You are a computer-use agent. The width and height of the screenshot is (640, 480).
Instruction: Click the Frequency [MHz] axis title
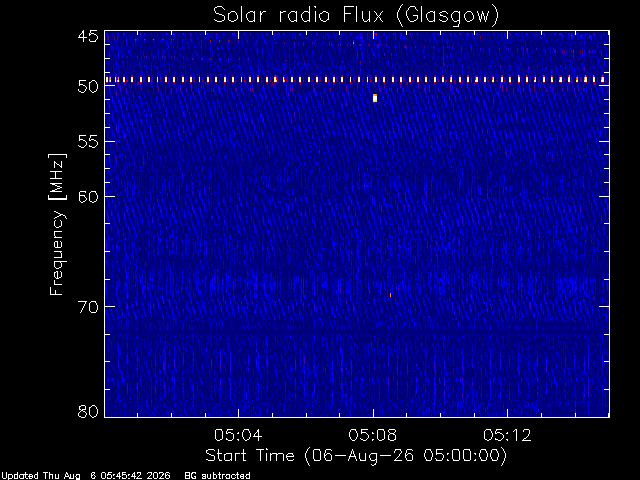pos(57,224)
